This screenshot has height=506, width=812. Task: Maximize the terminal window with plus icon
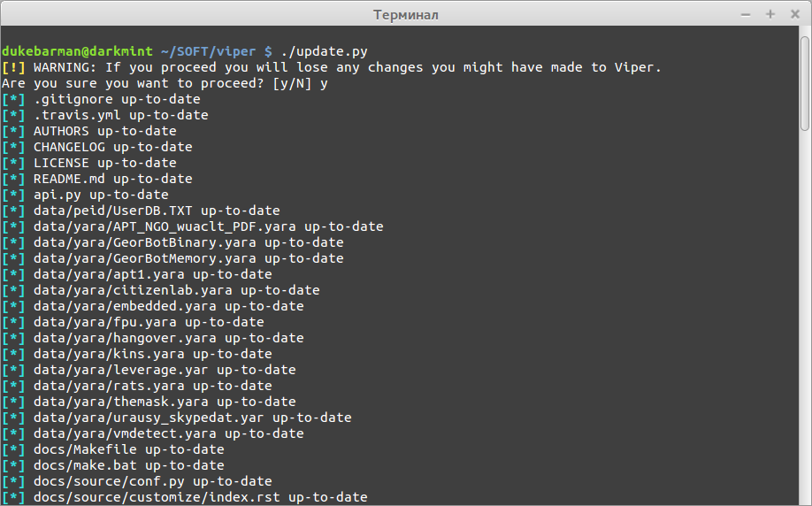click(770, 14)
